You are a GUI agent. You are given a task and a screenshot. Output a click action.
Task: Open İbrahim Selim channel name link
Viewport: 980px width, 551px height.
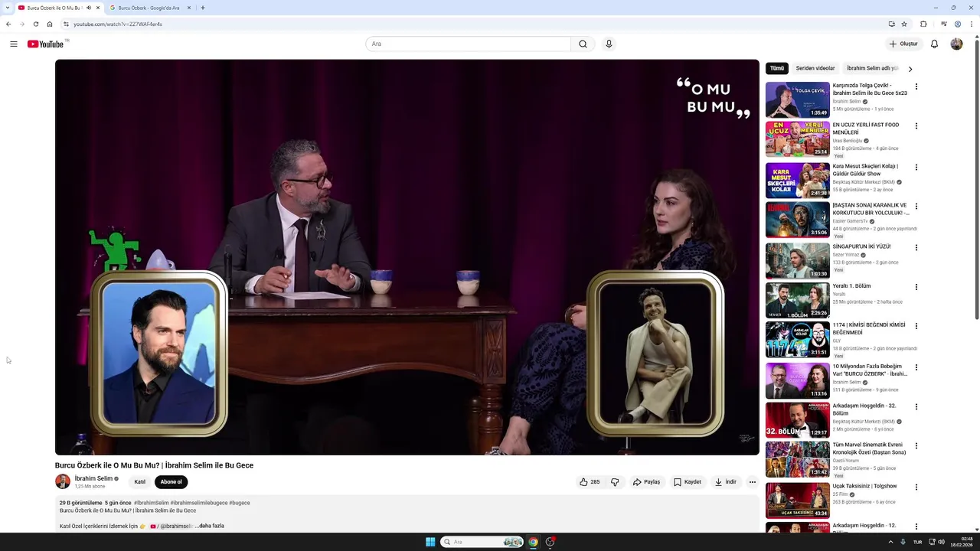click(x=93, y=478)
